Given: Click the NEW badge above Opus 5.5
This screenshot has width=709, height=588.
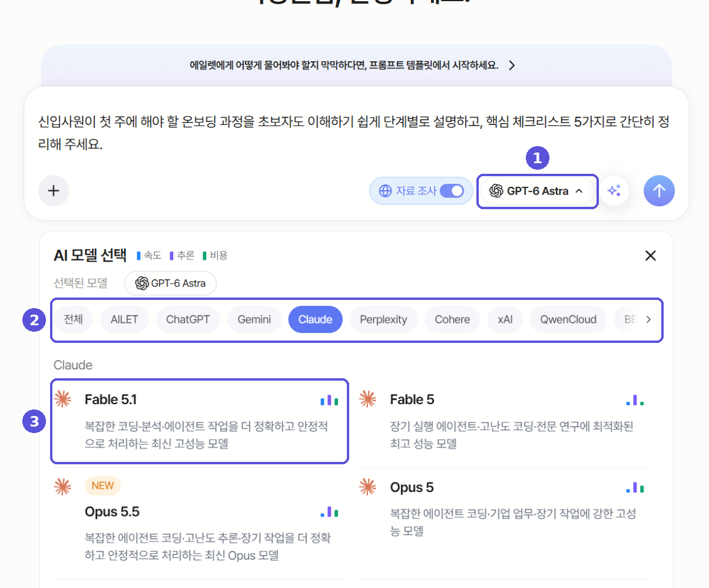Looking at the screenshot, I should tap(102, 486).
